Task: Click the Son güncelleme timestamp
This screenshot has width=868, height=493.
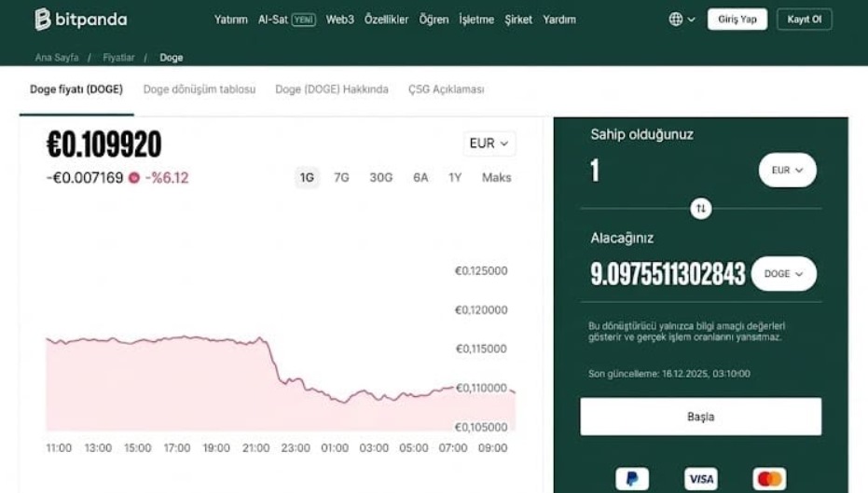Action: (x=669, y=374)
